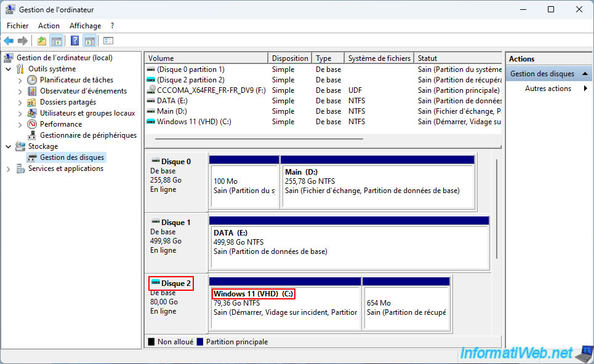
Task: Click the Disque 0 disk icon
Action: pos(155,161)
